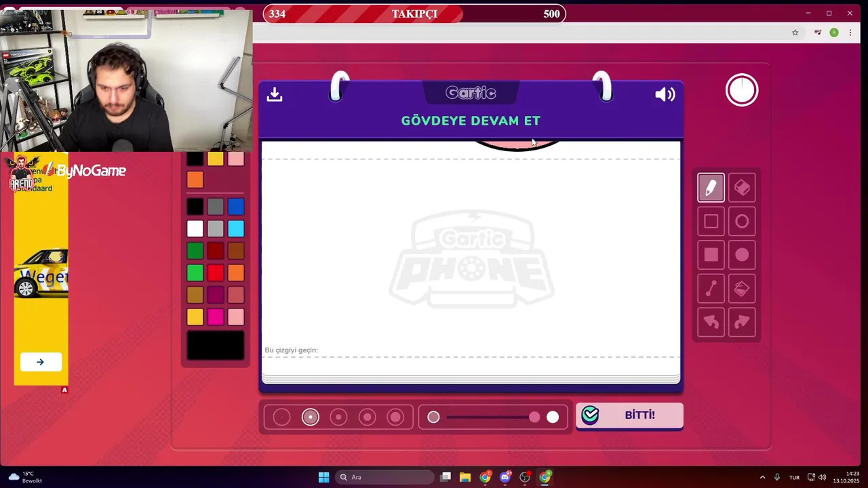Pick the white color swatch
This screenshot has width=868, height=488.
tap(195, 228)
